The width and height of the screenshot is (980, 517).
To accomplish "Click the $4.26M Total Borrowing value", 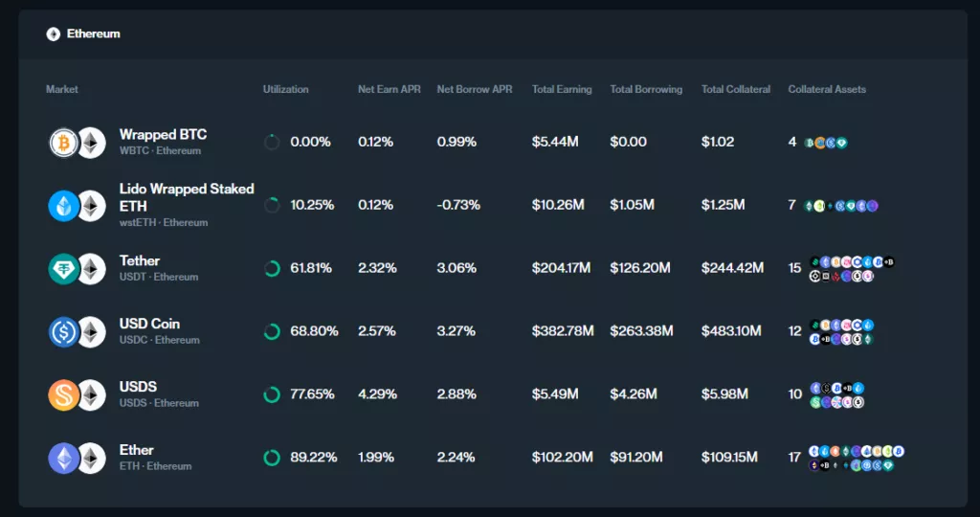I will 634,394.
